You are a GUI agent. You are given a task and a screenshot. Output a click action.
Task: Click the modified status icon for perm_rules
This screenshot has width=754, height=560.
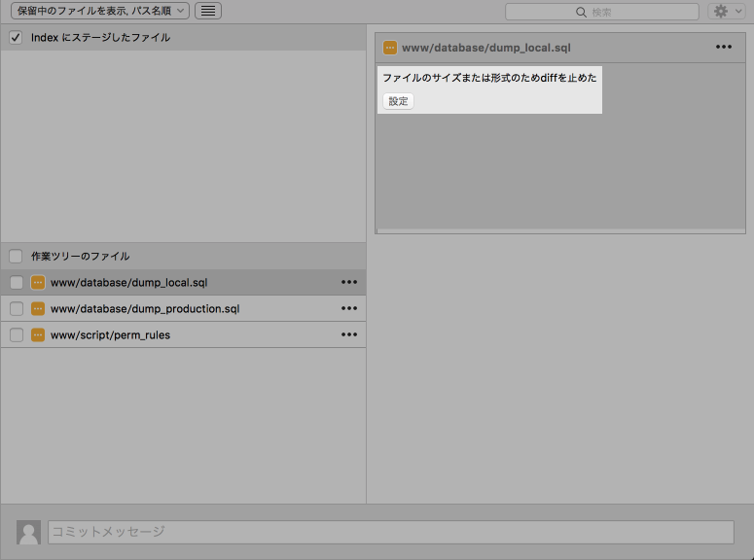(38, 335)
